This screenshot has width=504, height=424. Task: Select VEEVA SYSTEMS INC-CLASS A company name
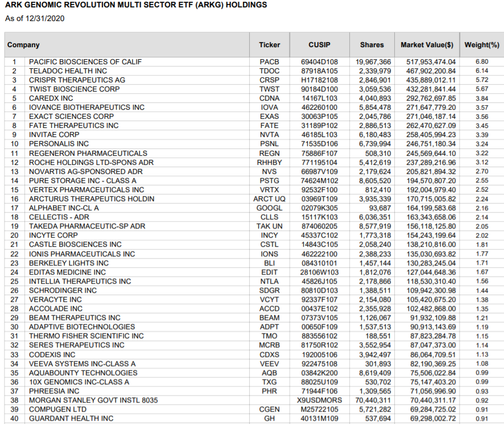[82, 364]
